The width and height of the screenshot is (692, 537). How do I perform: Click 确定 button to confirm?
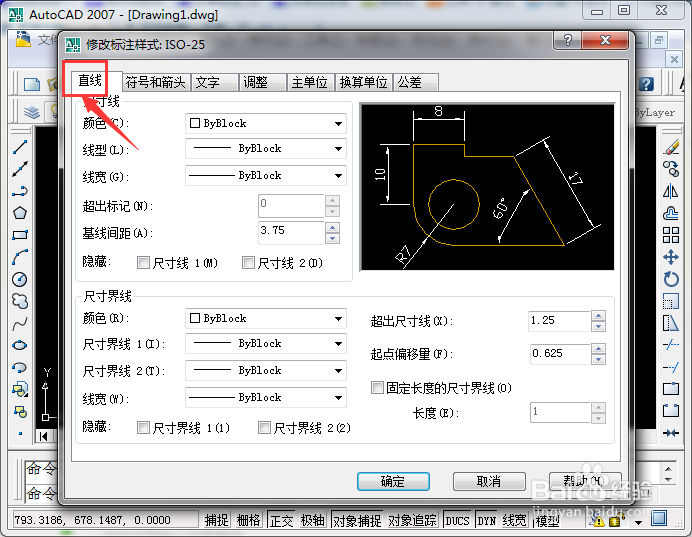point(393,481)
